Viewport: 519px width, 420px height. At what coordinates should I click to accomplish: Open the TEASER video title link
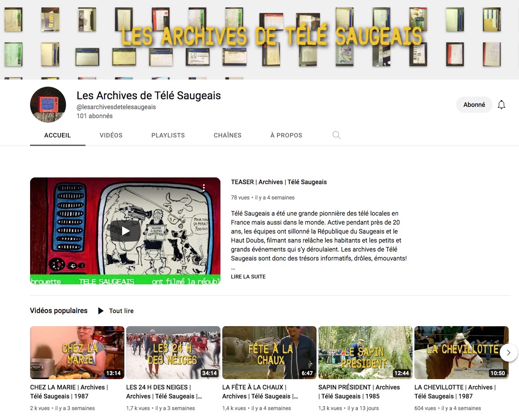coord(279,182)
